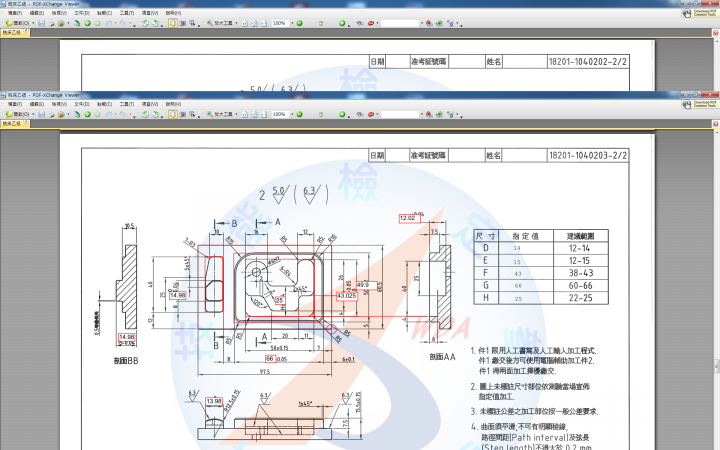Screen dimensions: 720x450
Task: Click search text field in front window
Action: tap(400, 114)
